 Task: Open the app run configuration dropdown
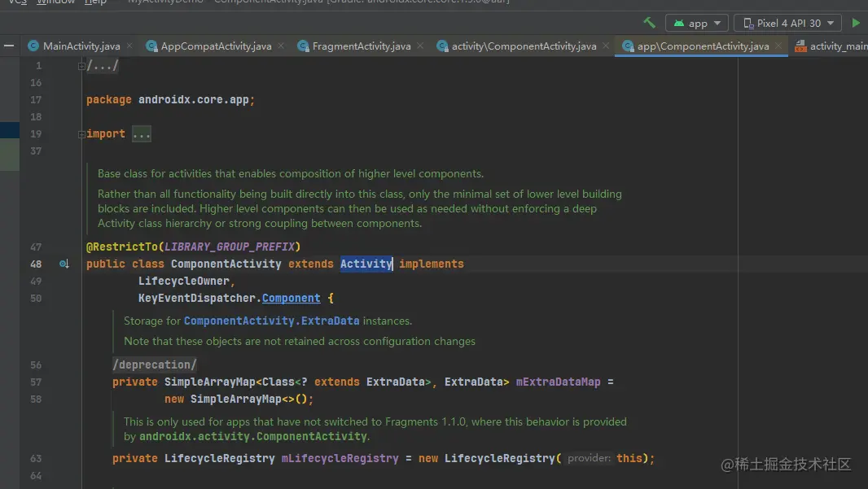pyautogui.click(x=696, y=24)
